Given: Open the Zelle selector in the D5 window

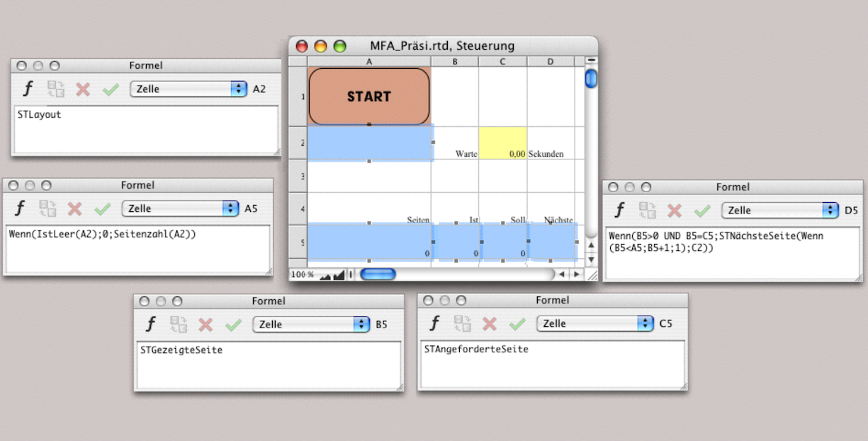Looking at the screenshot, I should coord(779,210).
